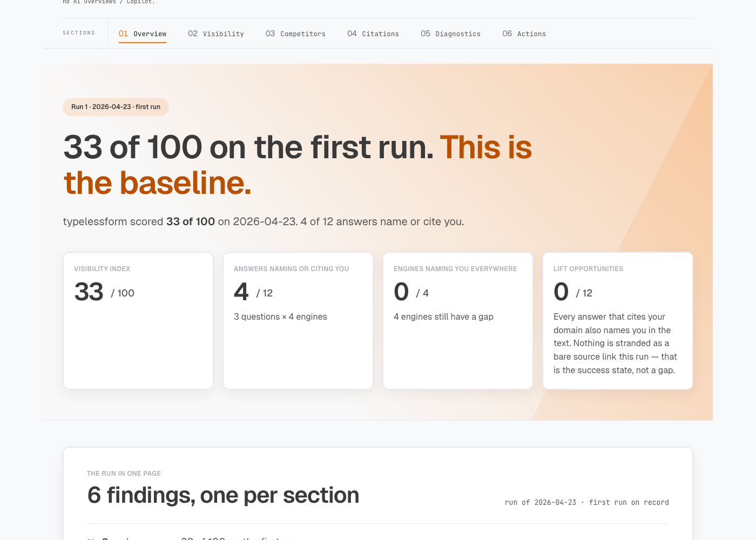
Task: Click the 'run of 2026-04-23 · first run on record' text
Action: (587, 503)
